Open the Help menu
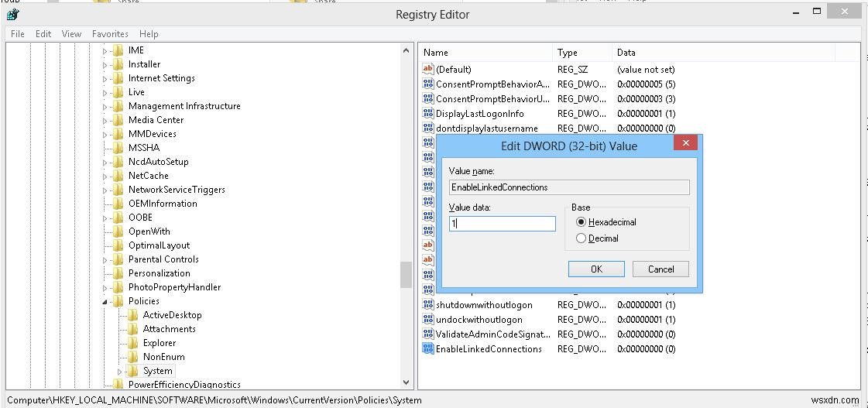Screen dimensions: 868x408 [149, 34]
